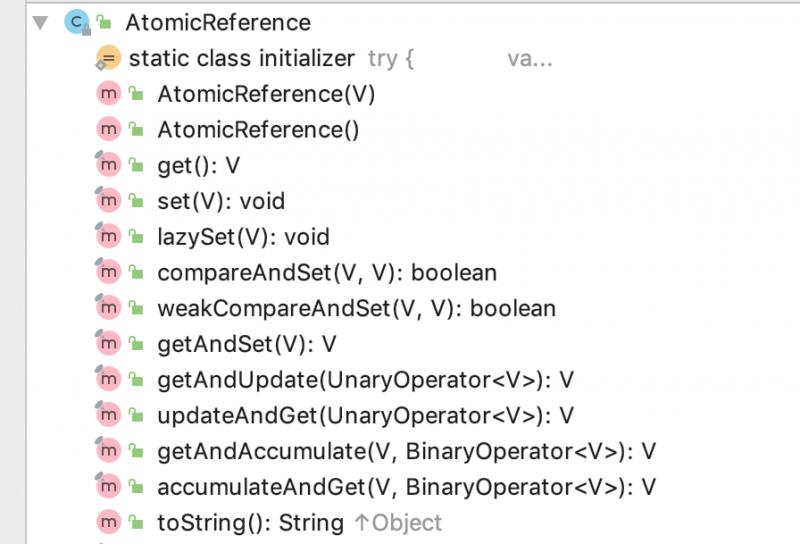
Task: Click the green public lock beside AtomicReference class
Action: tap(104, 22)
